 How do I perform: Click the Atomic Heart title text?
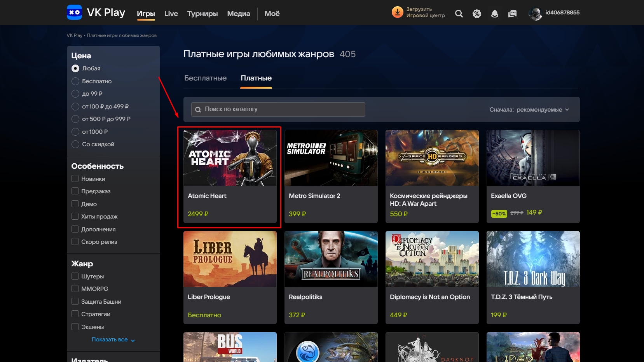207,196
